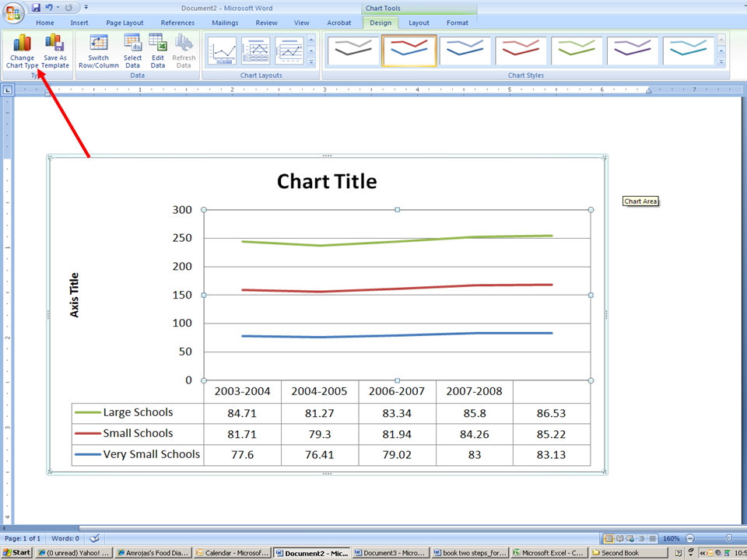Expand the Chart Styles gallery
The width and height of the screenshot is (747, 560).
point(721,62)
